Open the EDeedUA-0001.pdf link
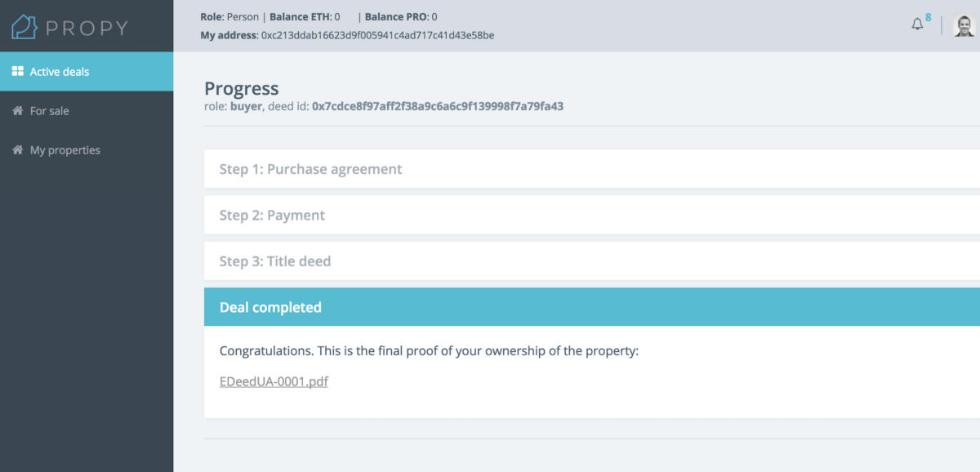Image resolution: width=980 pixels, height=472 pixels. click(x=274, y=381)
